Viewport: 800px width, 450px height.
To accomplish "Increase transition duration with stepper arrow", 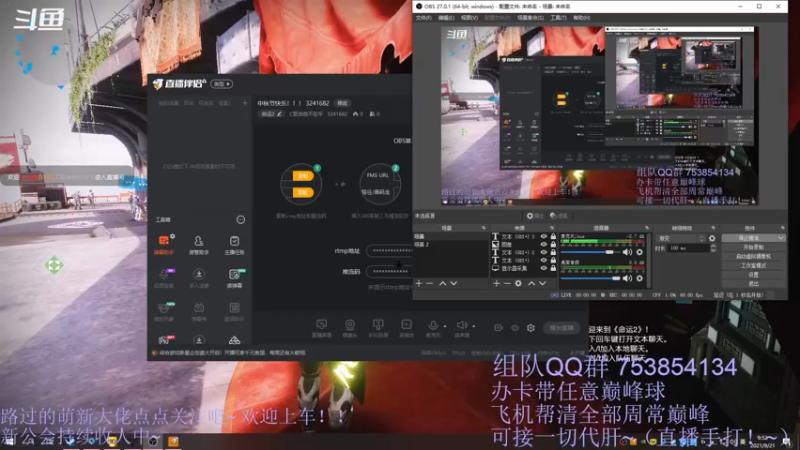I will tap(713, 246).
